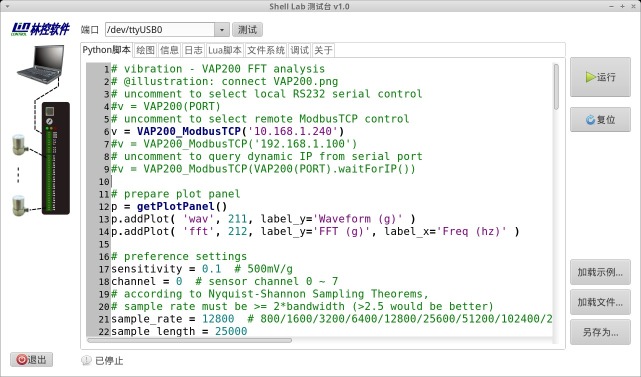Click line 19 Nyquist-Shannon comment

point(270,294)
